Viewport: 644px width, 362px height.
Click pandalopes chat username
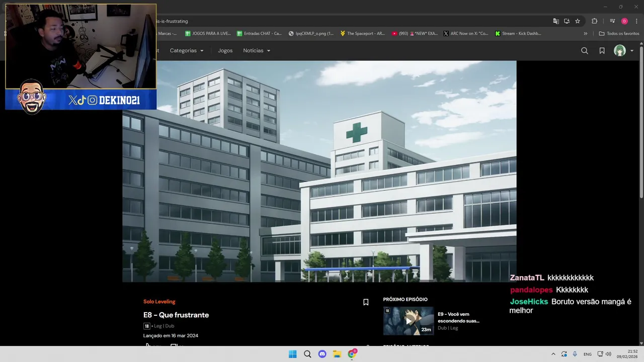pos(531,290)
